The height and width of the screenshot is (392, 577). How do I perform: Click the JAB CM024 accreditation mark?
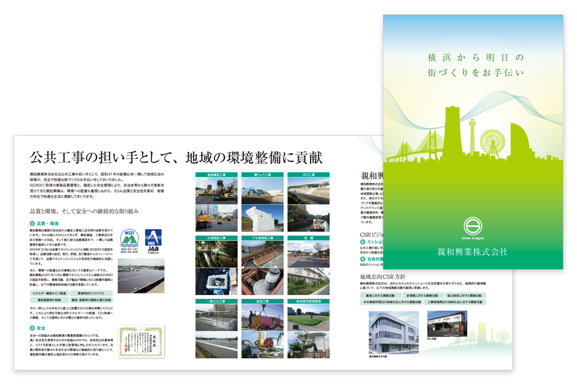[x=153, y=240]
